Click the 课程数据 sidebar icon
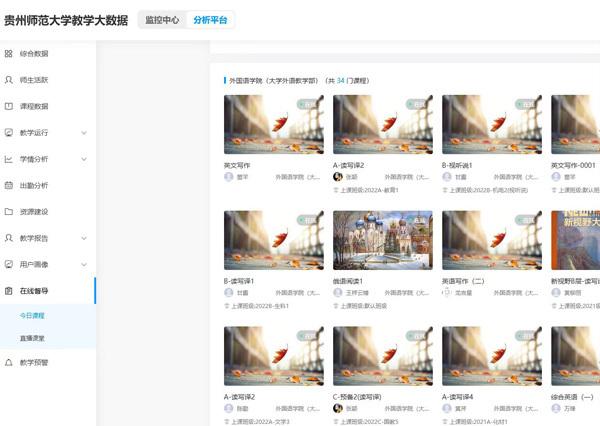The height and width of the screenshot is (426, 600). (x=9, y=106)
